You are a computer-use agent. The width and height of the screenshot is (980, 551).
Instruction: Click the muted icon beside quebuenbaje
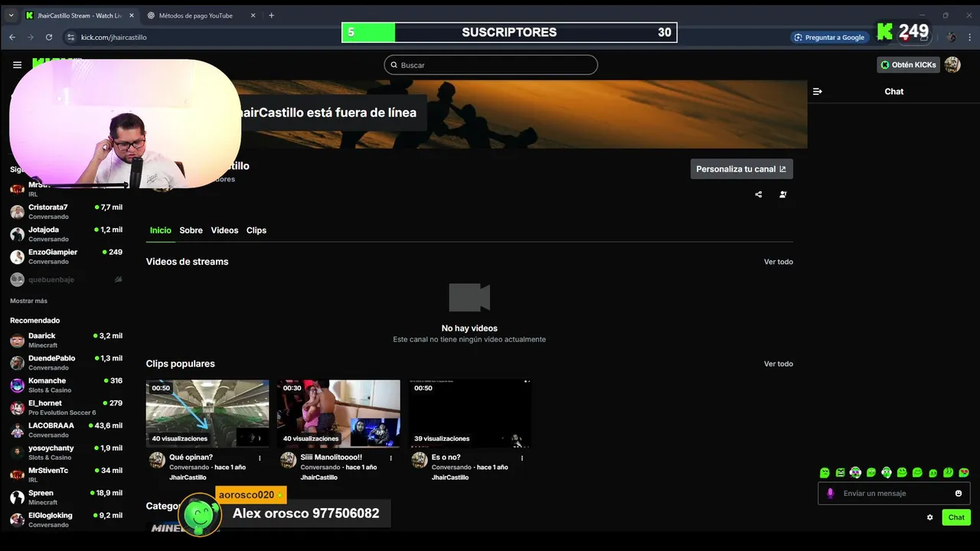coord(118,280)
